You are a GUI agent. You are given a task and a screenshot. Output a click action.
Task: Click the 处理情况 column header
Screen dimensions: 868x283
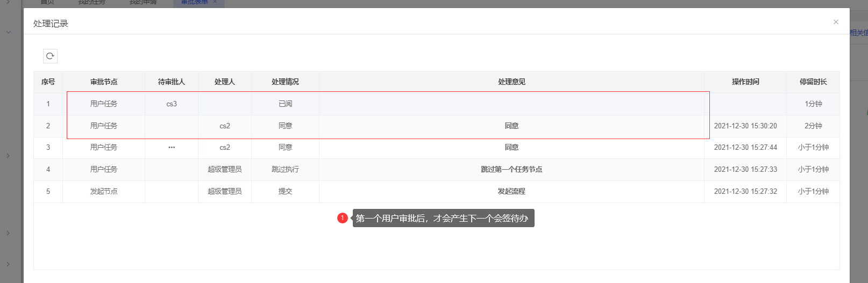click(x=285, y=82)
